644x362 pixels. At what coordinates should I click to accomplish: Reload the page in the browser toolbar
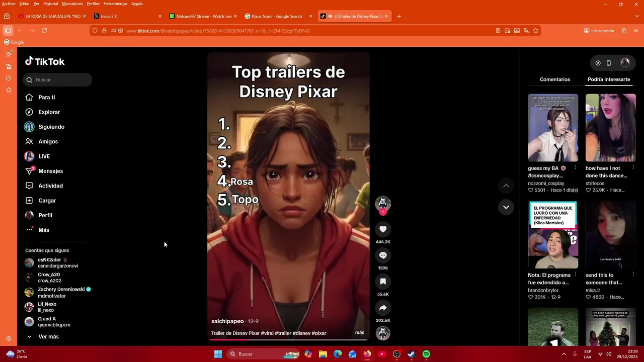coord(44,31)
